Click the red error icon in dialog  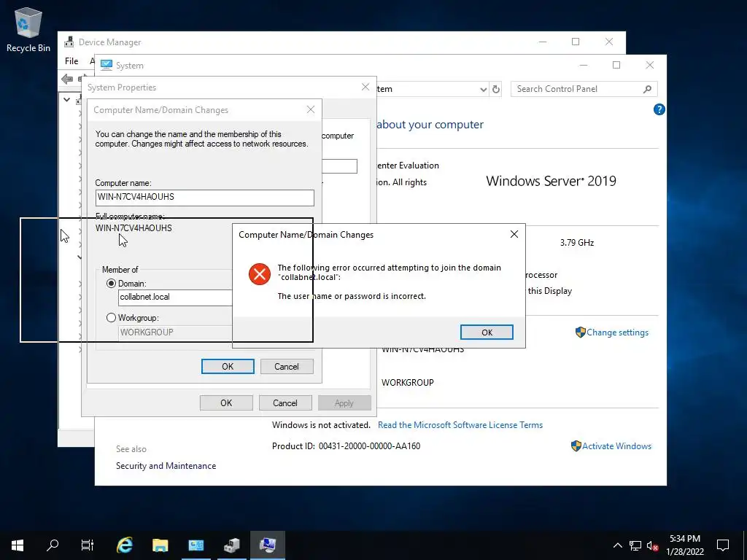point(260,274)
